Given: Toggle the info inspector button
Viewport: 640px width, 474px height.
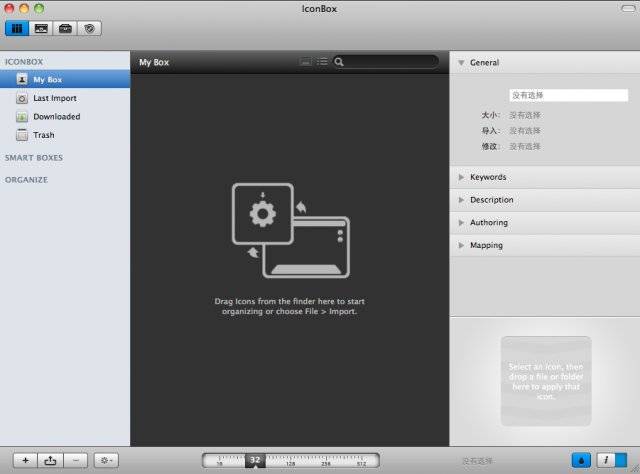Looking at the screenshot, I should click(612, 461).
